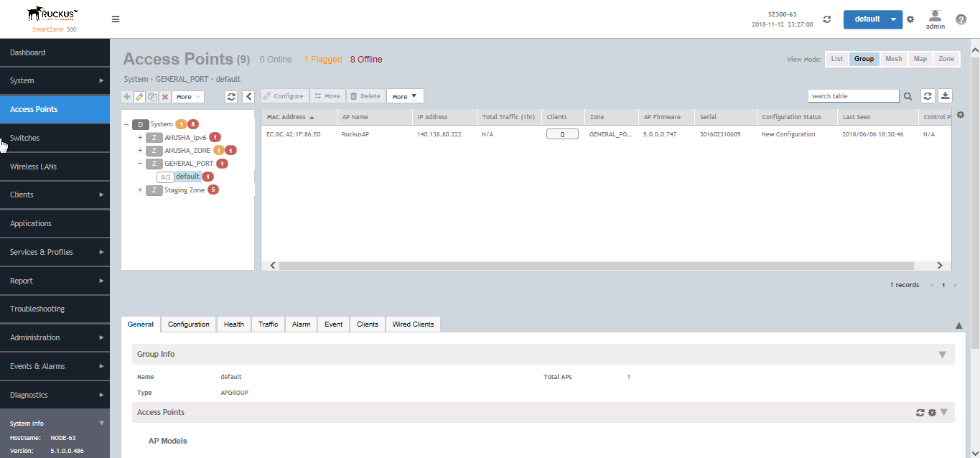Click the clone icon above the tree
Viewport: 980px width, 458px height.
(152, 97)
